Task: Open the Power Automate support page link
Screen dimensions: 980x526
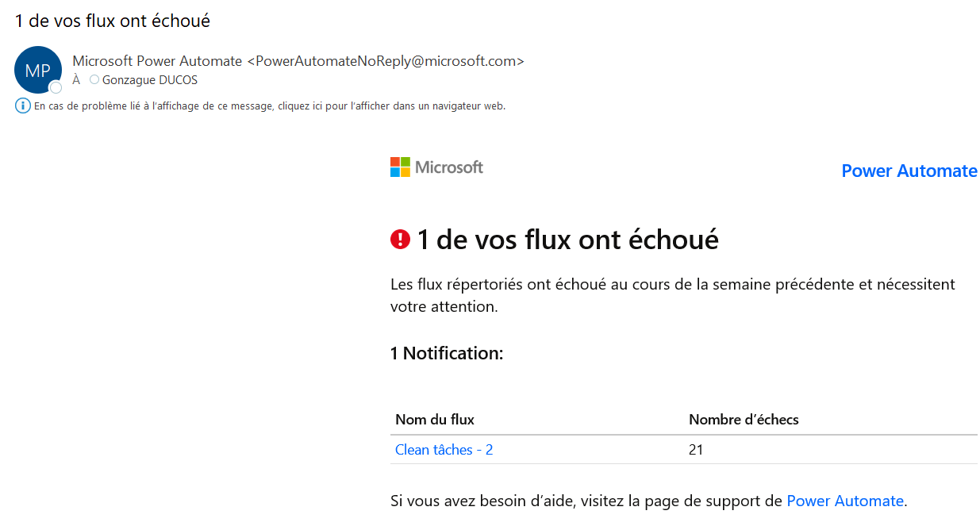Action: (x=845, y=501)
